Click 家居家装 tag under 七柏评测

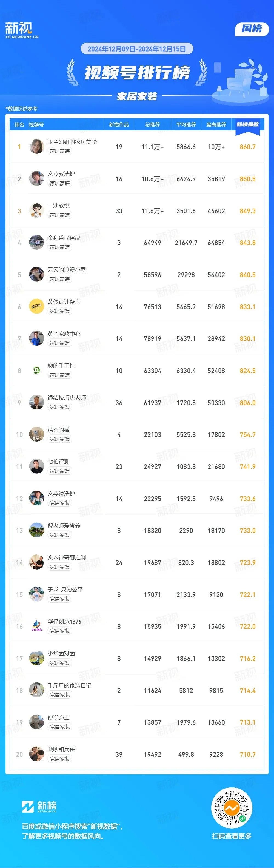pos(60,471)
